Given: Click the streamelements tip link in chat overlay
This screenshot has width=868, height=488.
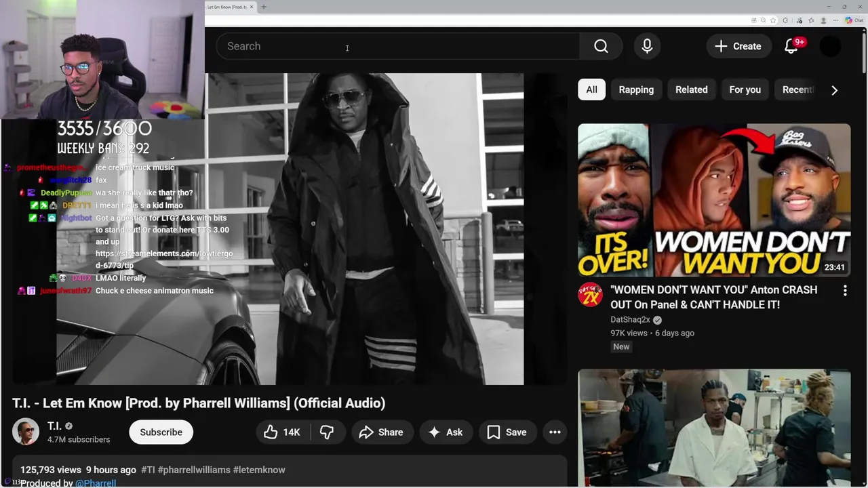Looking at the screenshot, I should pos(164,260).
